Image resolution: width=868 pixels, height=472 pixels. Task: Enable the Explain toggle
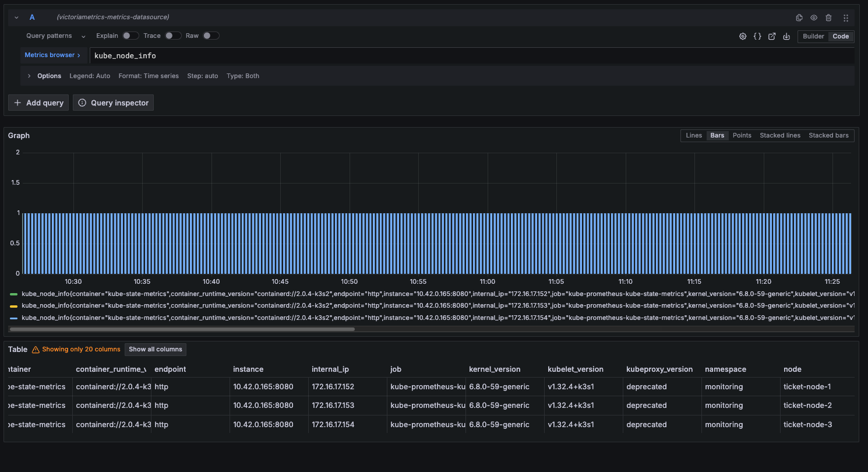pyautogui.click(x=130, y=36)
